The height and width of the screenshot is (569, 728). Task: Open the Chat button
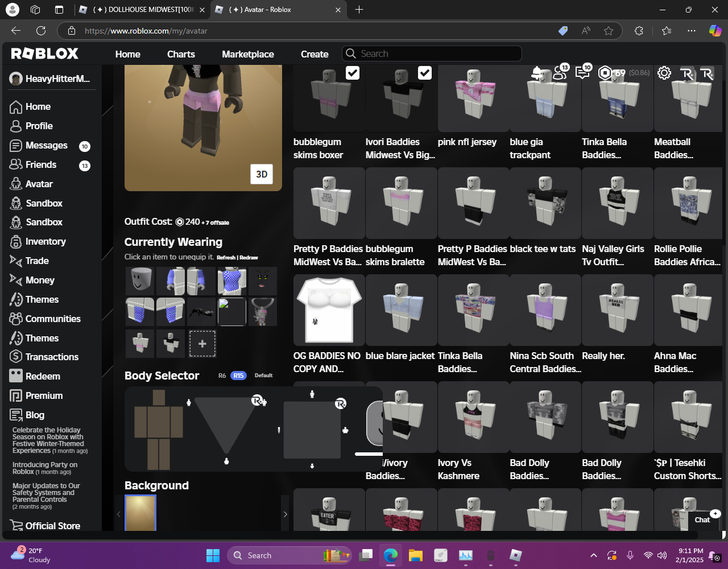702,519
